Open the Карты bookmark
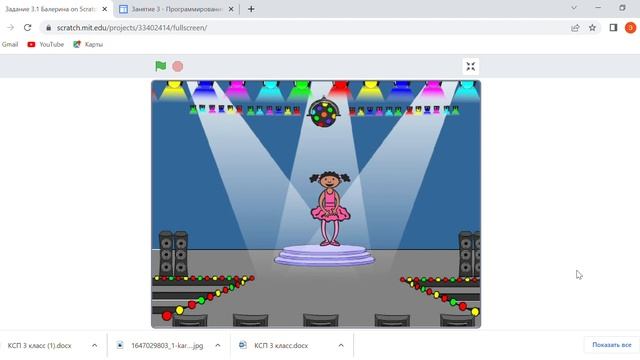 pos(88,44)
